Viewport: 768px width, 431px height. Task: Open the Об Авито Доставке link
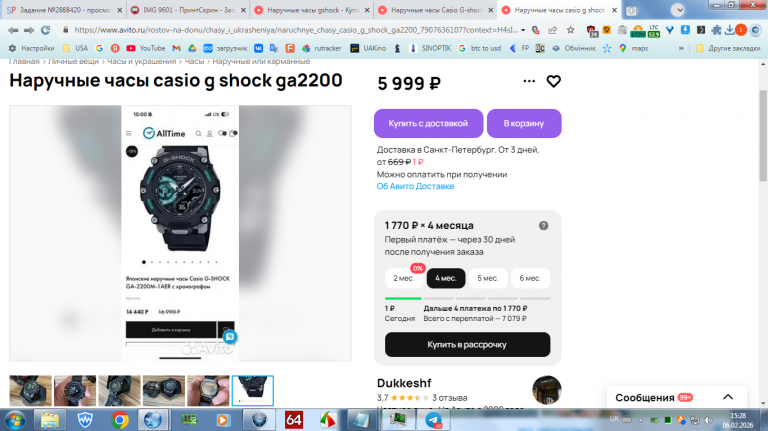point(415,186)
